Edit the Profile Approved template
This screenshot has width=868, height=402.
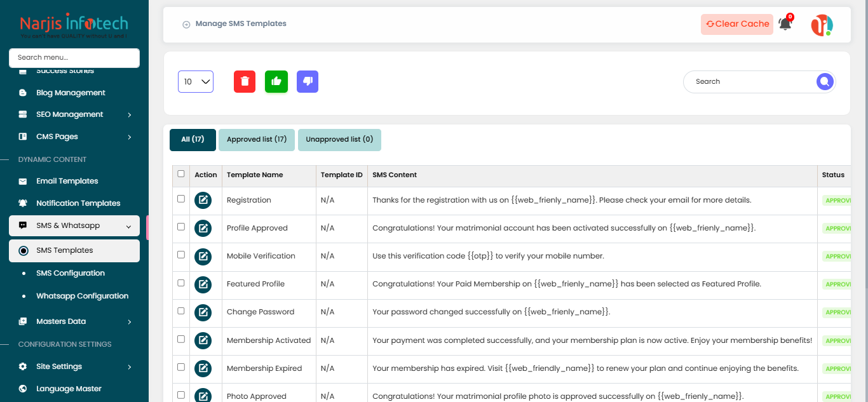pyautogui.click(x=203, y=228)
